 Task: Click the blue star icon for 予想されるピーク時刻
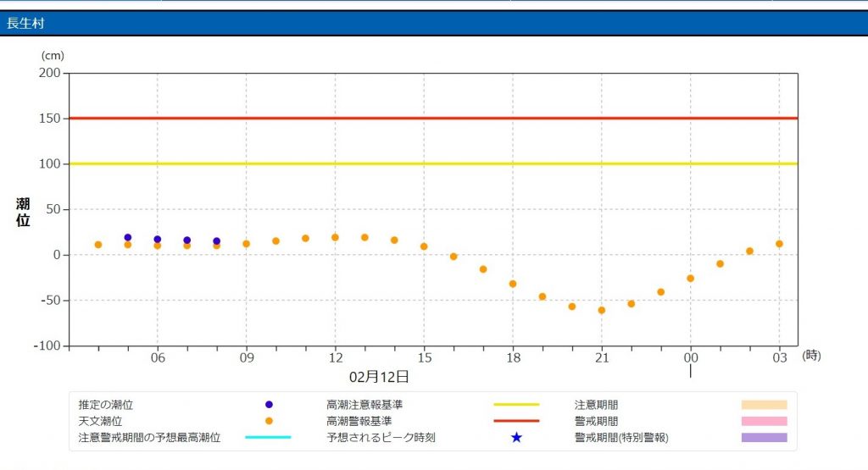pos(516,437)
